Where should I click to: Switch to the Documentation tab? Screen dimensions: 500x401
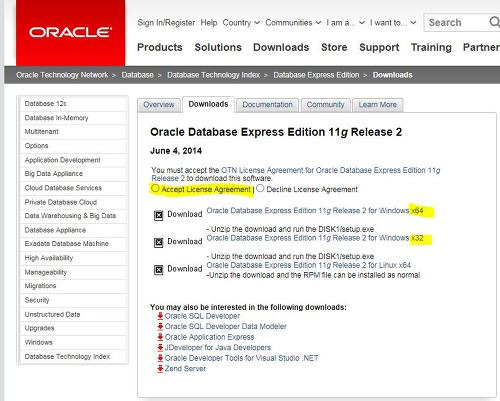point(267,105)
